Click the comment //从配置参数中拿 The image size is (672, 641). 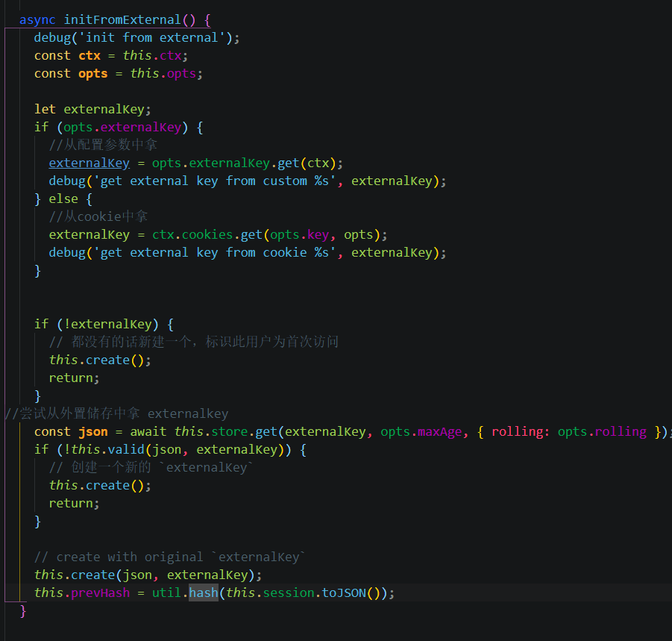click(103, 145)
